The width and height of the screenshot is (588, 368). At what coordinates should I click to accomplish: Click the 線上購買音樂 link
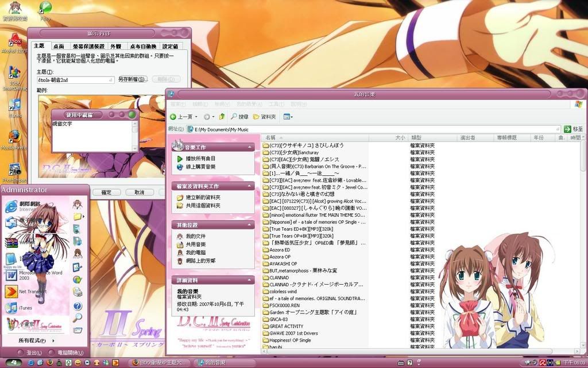pyautogui.click(x=200, y=167)
